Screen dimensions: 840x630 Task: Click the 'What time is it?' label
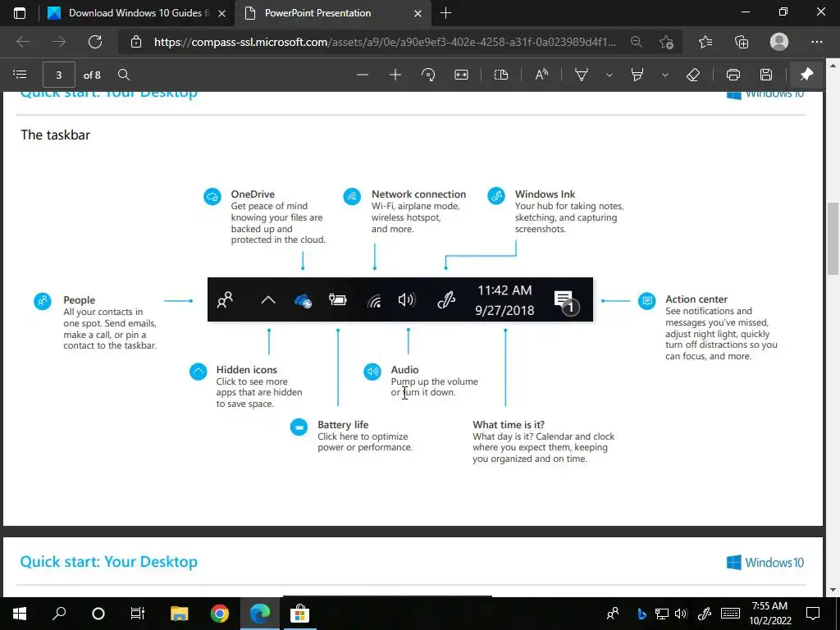tap(509, 424)
